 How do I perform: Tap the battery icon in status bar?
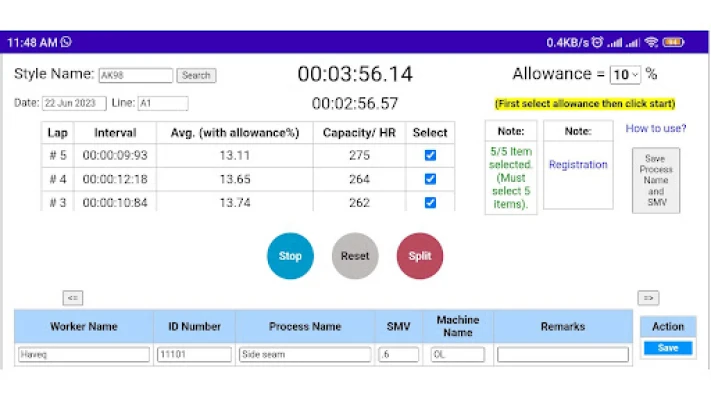click(x=673, y=42)
